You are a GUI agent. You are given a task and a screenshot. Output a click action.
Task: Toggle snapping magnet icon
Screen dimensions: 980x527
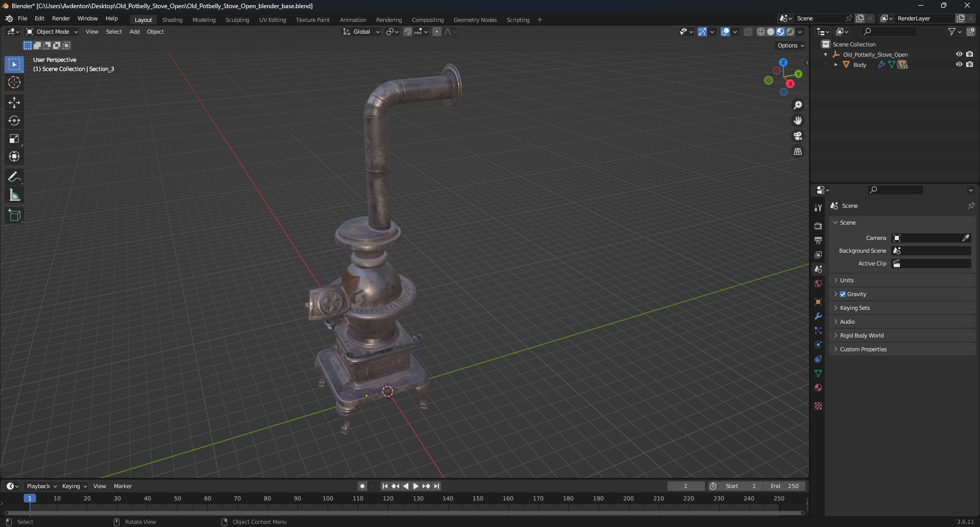(408, 32)
